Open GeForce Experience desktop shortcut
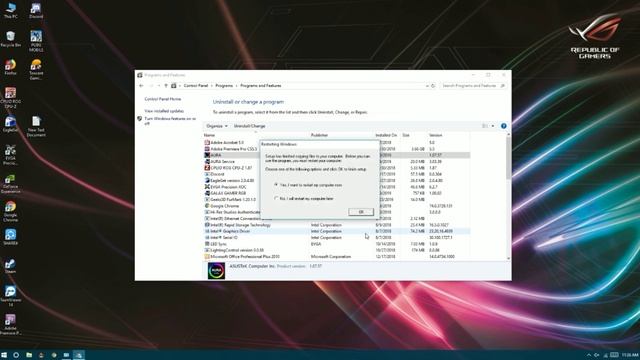The height and width of the screenshot is (360, 640). [x=11, y=184]
